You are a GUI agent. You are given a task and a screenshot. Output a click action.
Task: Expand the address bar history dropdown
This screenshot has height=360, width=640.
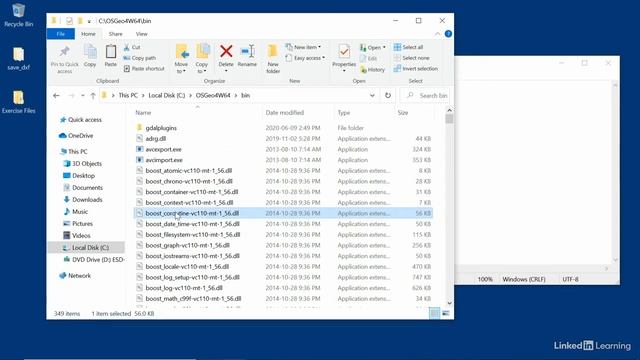(x=372, y=96)
